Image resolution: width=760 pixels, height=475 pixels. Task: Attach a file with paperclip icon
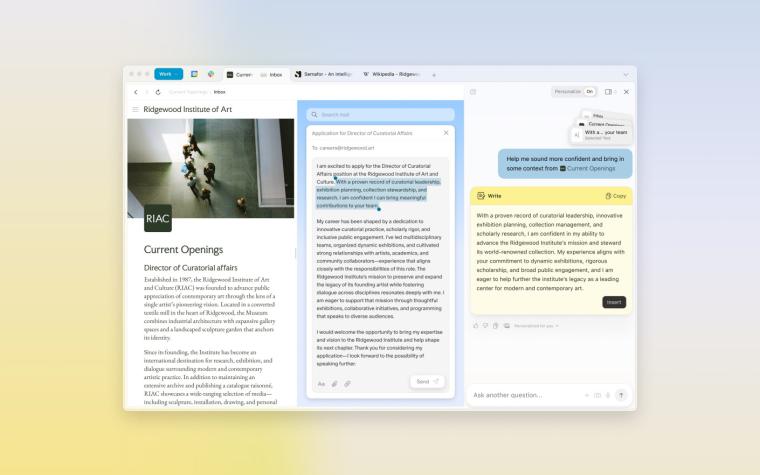[x=334, y=383]
